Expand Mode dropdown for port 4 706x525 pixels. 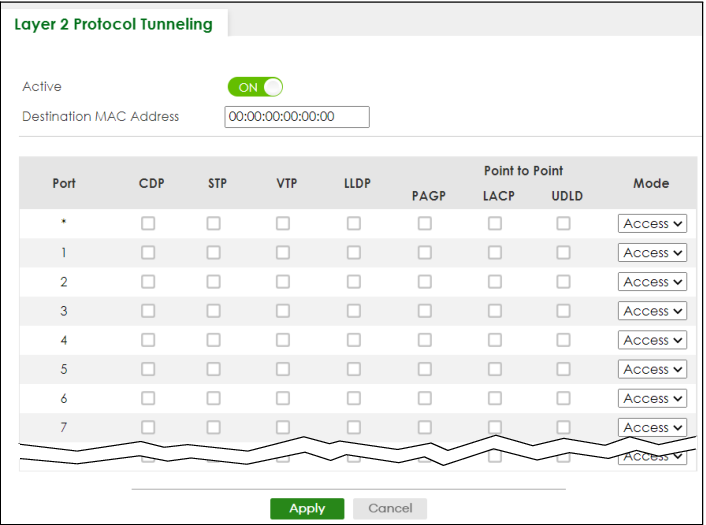coord(652,340)
